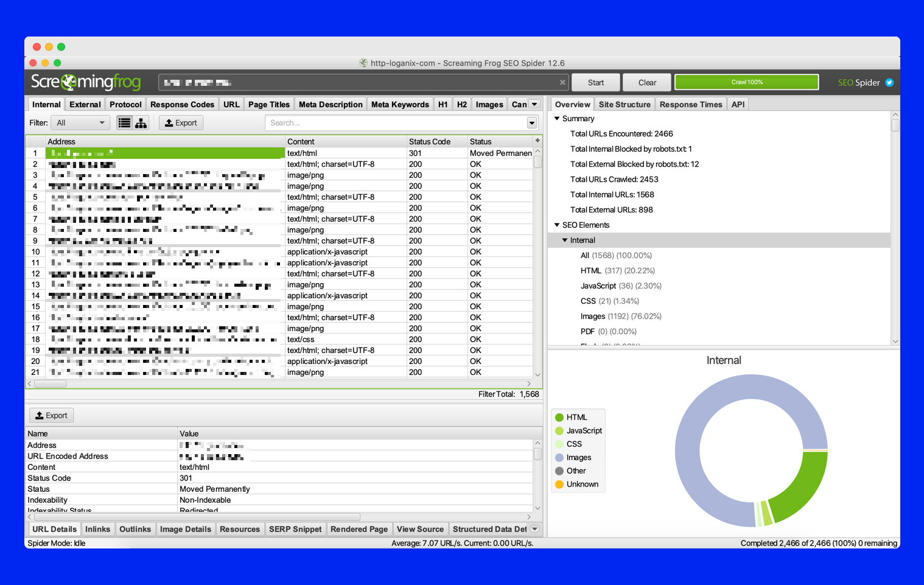Image resolution: width=924 pixels, height=585 pixels.
Task: Switch to the Inlinks tab
Action: coord(98,530)
